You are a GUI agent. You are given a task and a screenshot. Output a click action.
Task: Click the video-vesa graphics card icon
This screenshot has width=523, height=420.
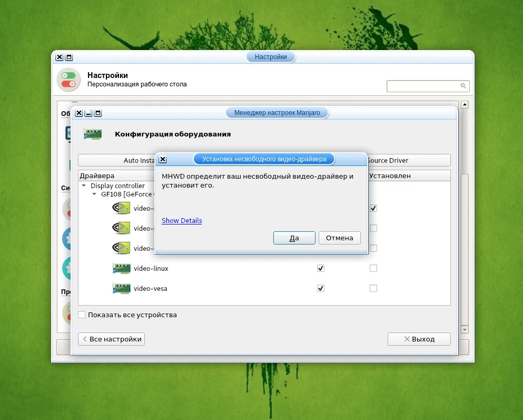tap(122, 288)
